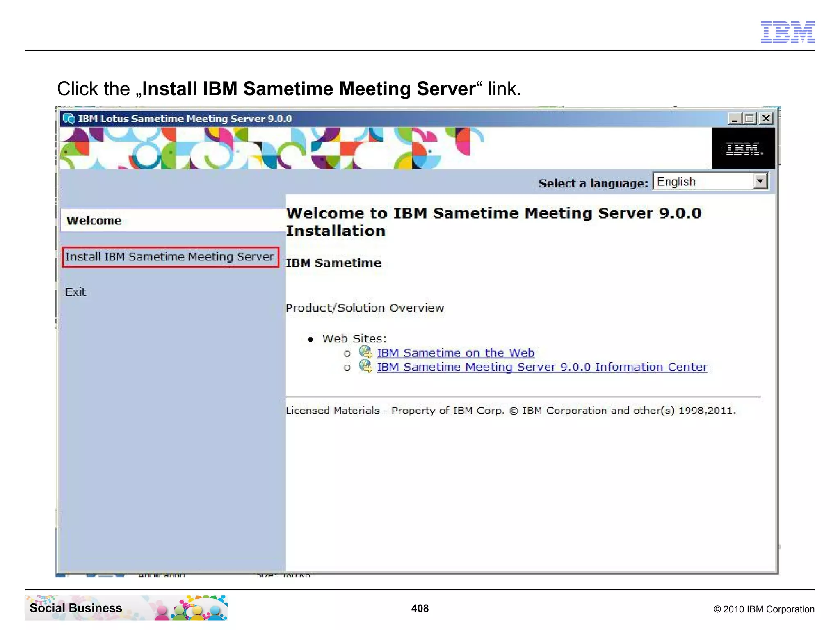The height and width of the screenshot is (630, 840).
Task: Select the Welcome tab in the sidebar
Action: (x=173, y=220)
